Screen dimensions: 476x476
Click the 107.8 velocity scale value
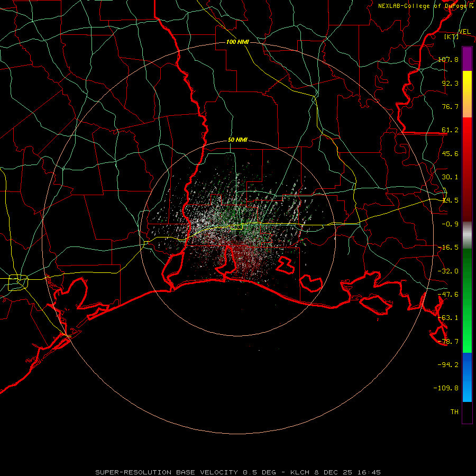[x=448, y=59]
